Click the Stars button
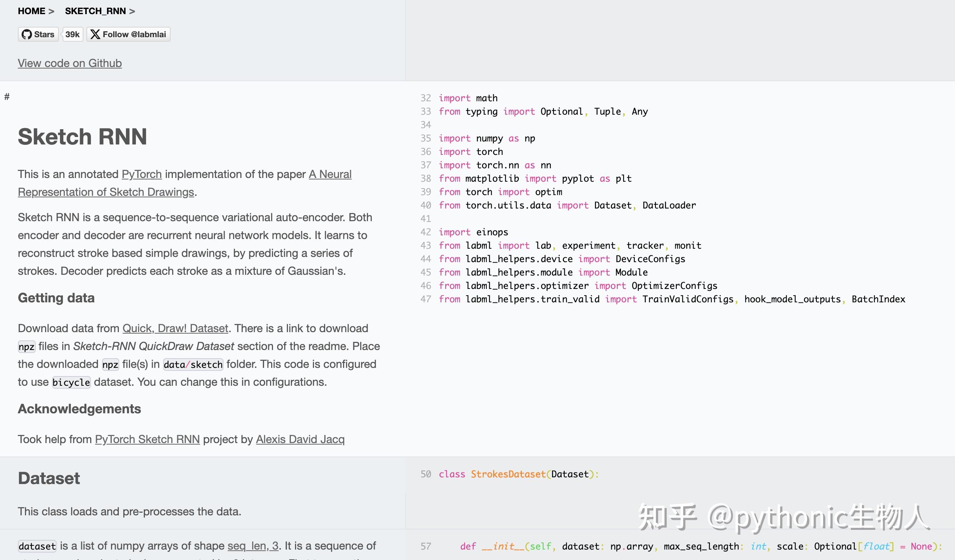 (38, 34)
